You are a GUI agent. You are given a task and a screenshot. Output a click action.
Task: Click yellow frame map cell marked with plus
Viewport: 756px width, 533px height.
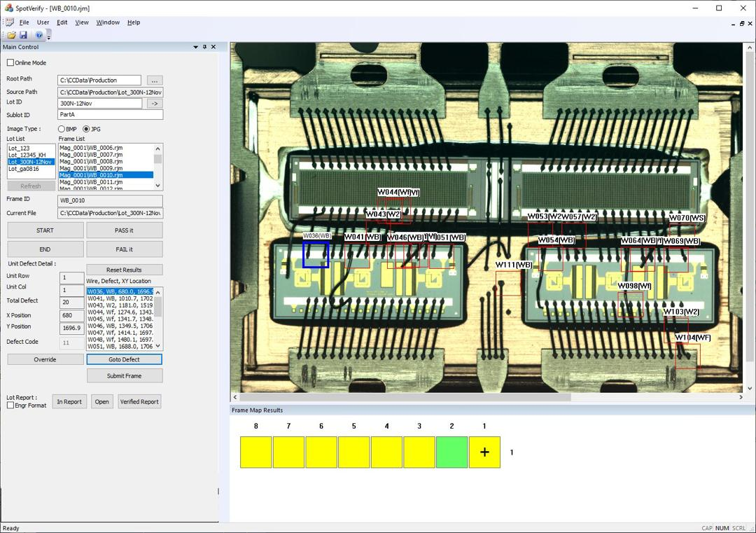(484, 452)
